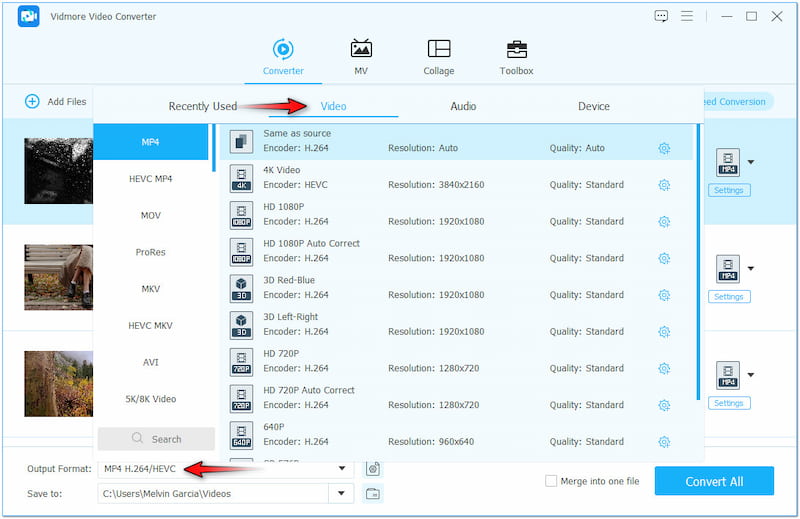The image size is (800, 519).
Task: Click gear icon for HD 1080P preset
Action: (664, 222)
